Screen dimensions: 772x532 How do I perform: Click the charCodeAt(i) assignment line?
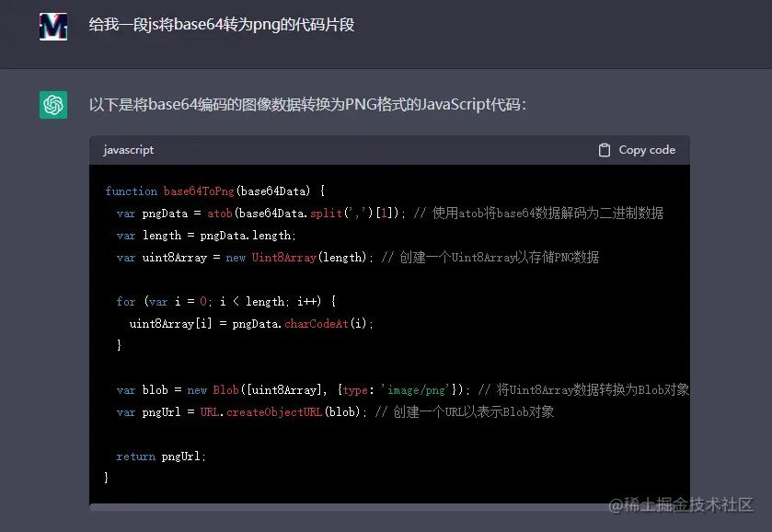click(x=251, y=324)
